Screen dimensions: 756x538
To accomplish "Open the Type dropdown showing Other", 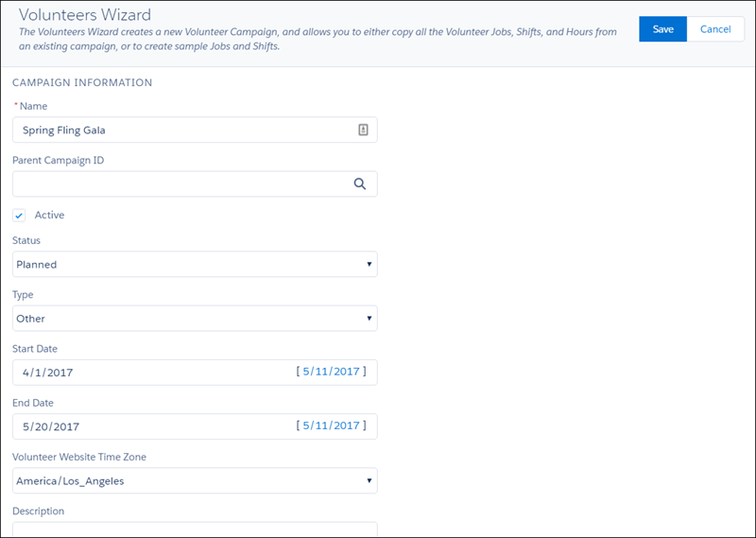I will [x=195, y=318].
